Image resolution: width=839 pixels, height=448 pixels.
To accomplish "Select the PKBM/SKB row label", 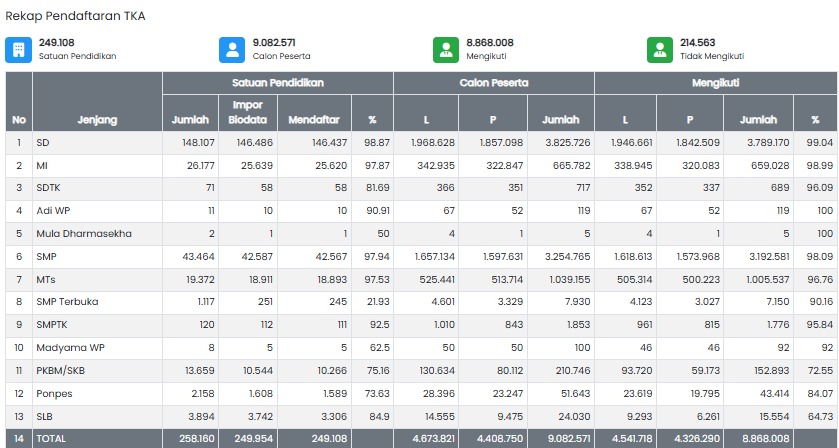I will 60,370.
